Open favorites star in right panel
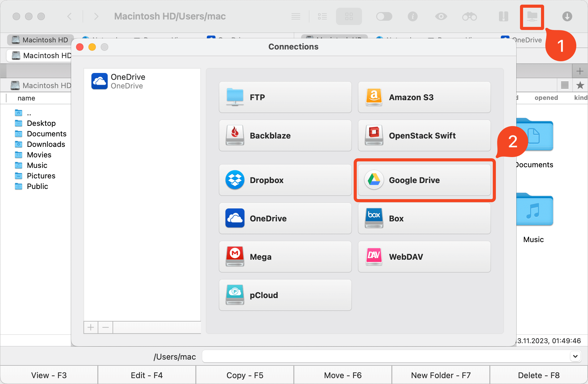 580,85
